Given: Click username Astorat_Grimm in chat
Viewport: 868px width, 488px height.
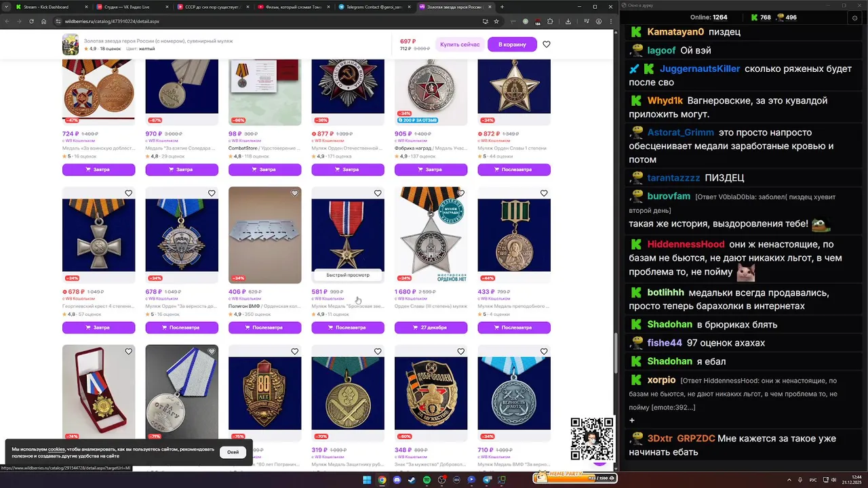Looking at the screenshot, I should click(x=680, y=132).
